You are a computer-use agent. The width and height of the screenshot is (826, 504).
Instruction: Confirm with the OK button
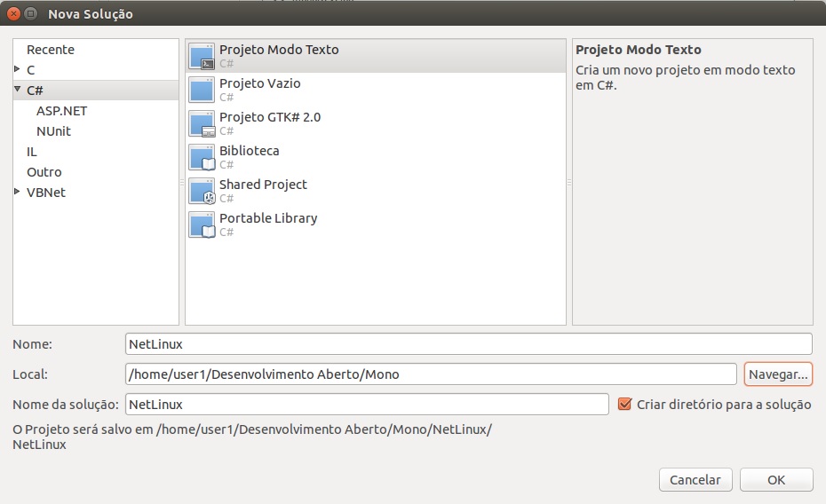[775, 479]
